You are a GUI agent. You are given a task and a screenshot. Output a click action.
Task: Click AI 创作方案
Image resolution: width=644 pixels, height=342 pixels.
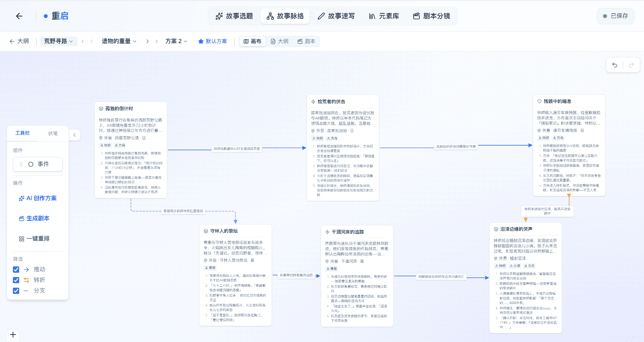(x=38, y=198)
